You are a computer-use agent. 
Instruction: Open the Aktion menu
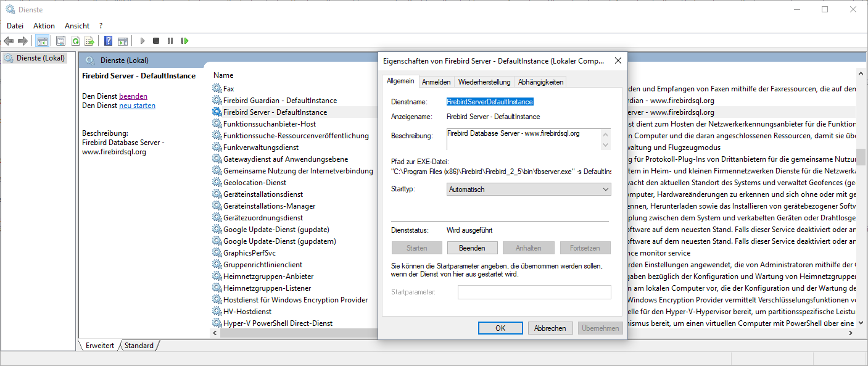tap(44, 26)
